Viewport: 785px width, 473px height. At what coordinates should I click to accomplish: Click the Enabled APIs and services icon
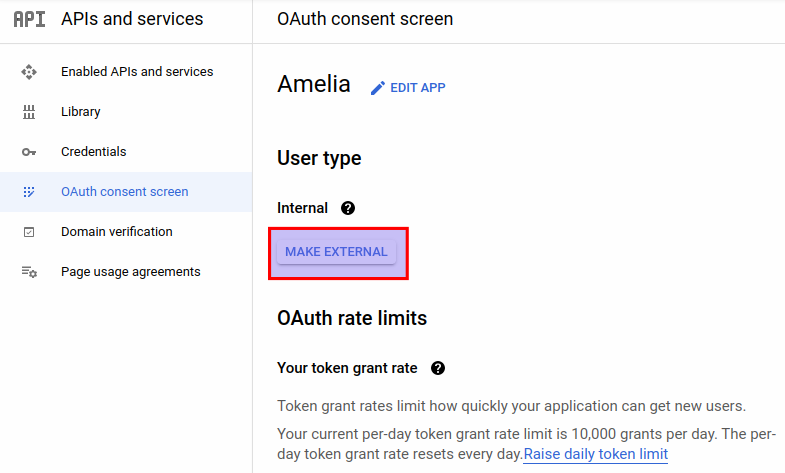(29, 72)
